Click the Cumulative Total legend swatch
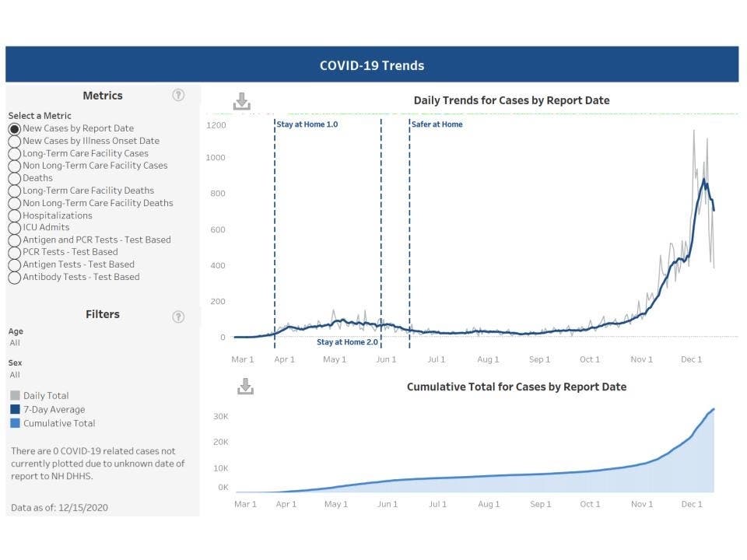The width and height of the screenshot is (747, 560). click(x=13, y=423)
